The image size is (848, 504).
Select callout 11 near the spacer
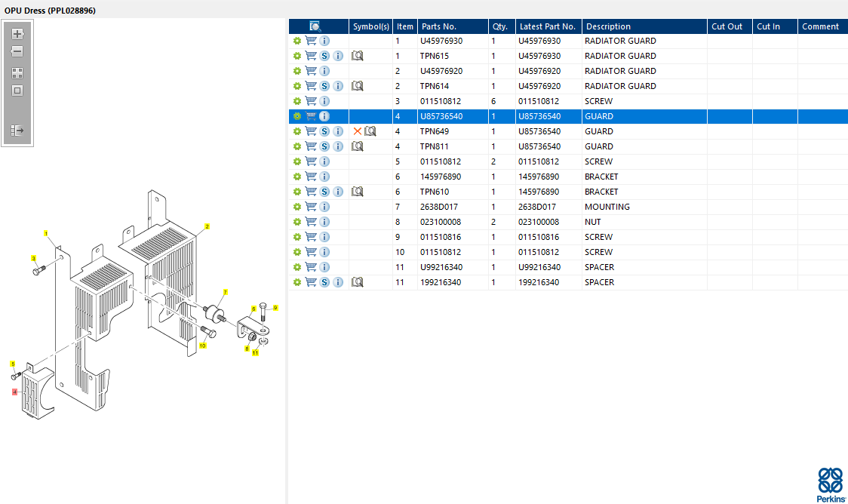255,352
